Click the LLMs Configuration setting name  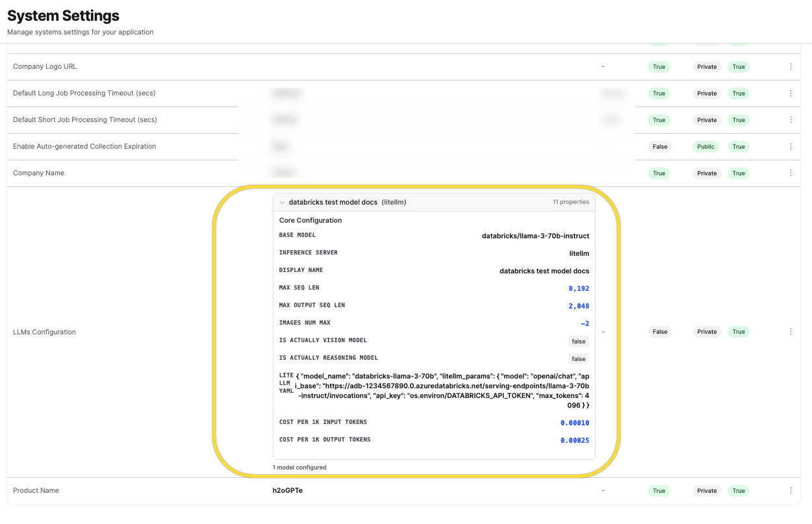tap(44, 332)
